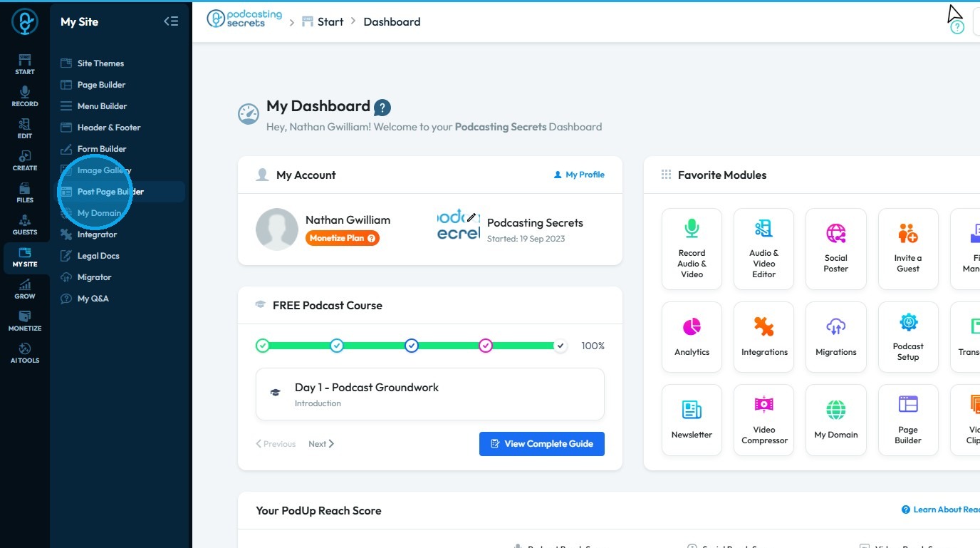Edit the Podcasting Secrets podcast logo
The image size is (980, 548).
tap(471, 217)
